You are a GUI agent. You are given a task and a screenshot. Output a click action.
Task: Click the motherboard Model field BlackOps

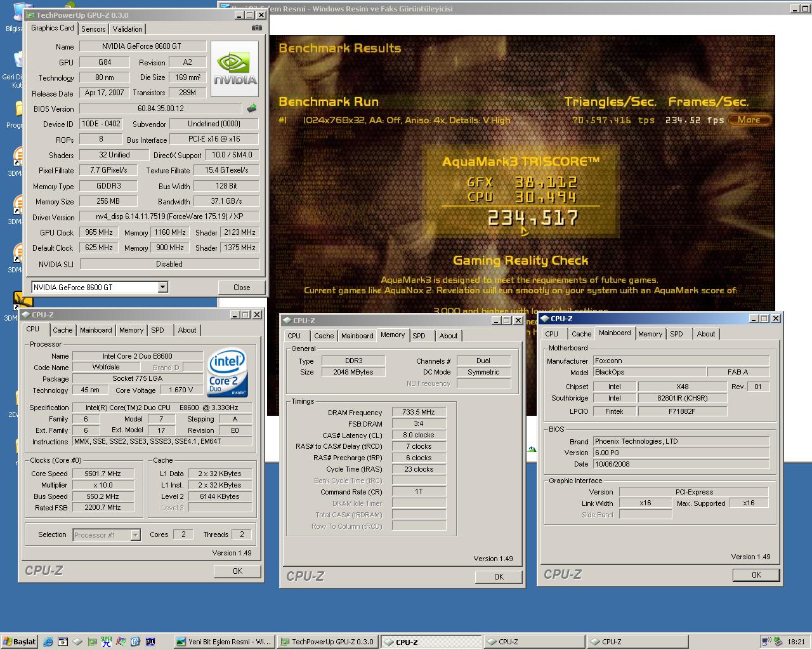[x=650, y=373]
